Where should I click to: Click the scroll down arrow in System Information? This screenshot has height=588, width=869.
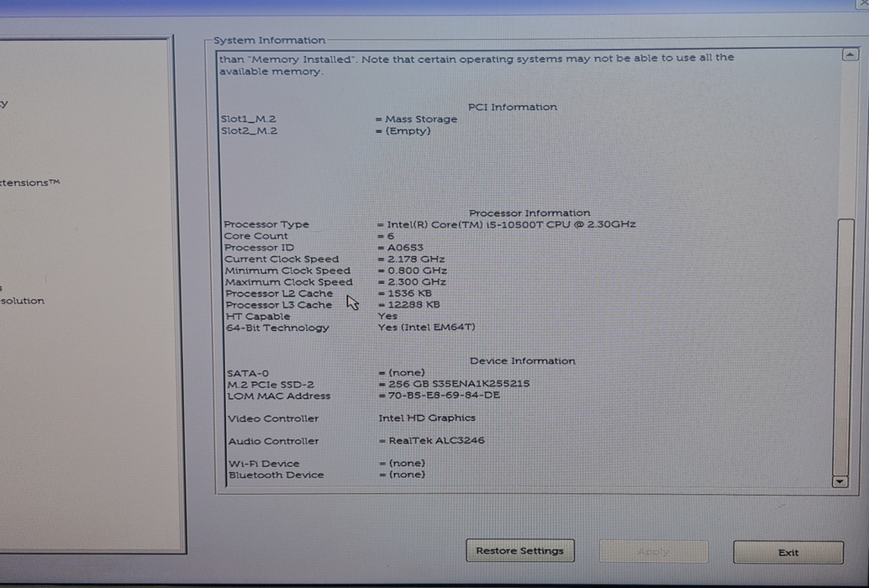[840, 481]
